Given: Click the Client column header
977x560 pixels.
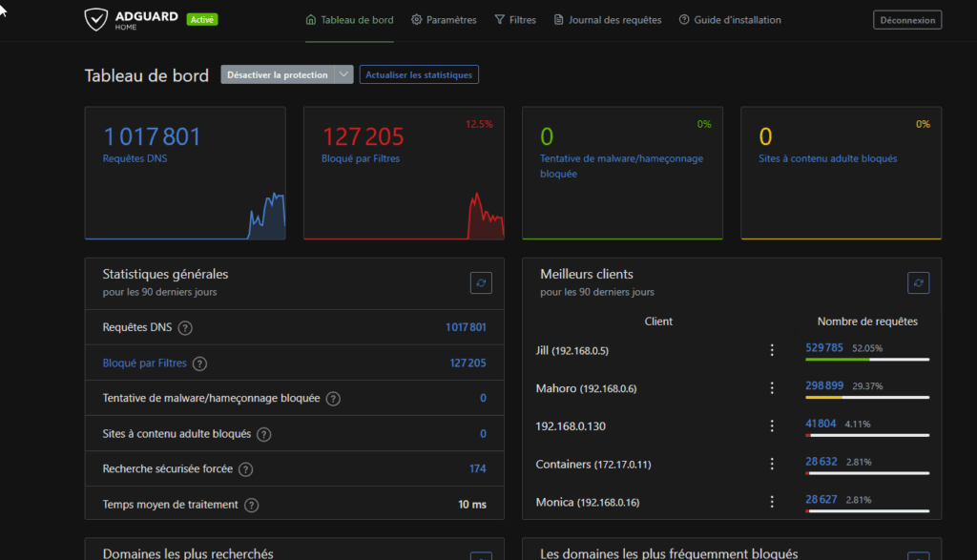Looking at the screenshot, I should coord(658,321).
